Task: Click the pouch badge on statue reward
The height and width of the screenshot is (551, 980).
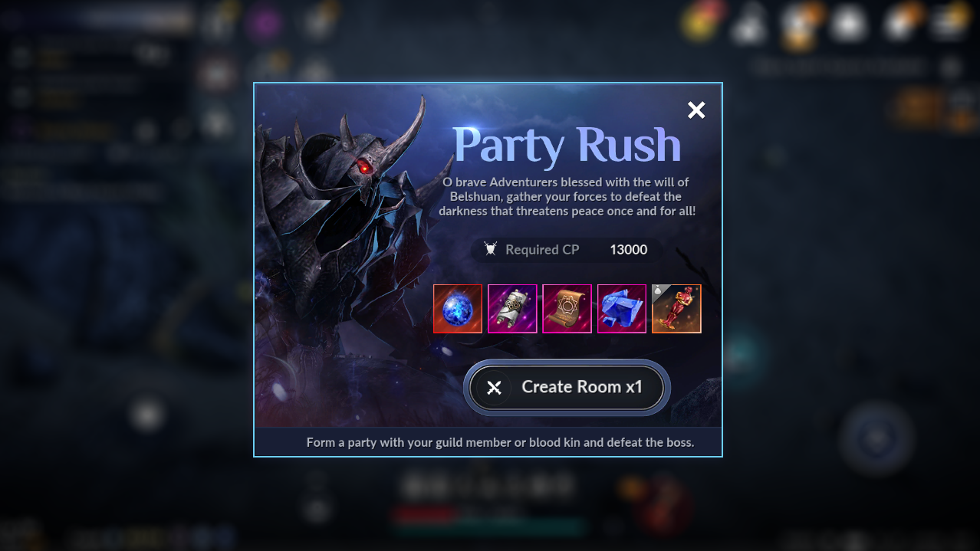Action: click(658, 290)
